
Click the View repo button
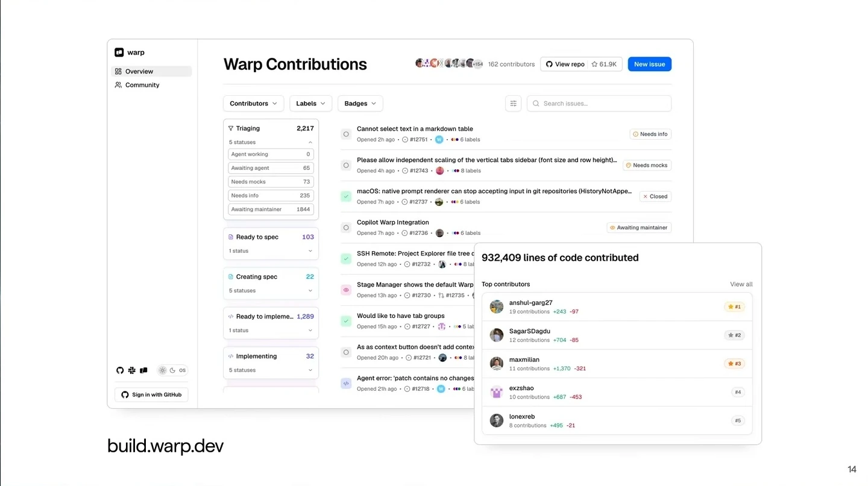[x=565, y=64]
